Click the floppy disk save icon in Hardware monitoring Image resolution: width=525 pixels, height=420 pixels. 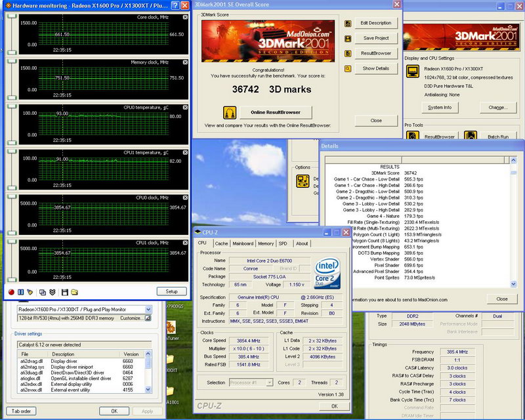coord(64,292)
